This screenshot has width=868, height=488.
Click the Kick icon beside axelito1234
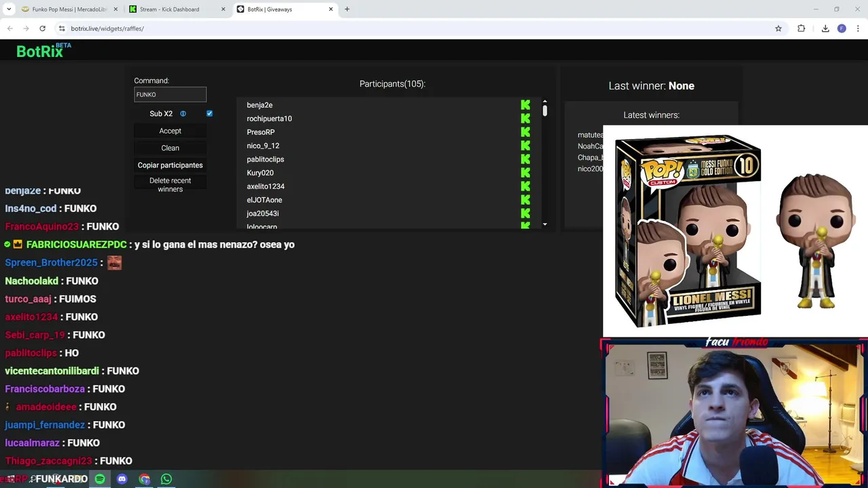(x=526, y=186)
